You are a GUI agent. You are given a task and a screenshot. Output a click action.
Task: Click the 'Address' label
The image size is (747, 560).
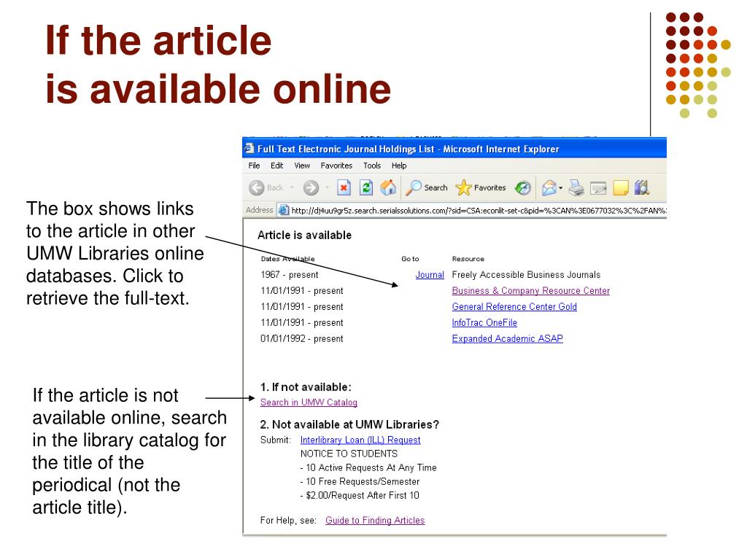pos(259,210)
